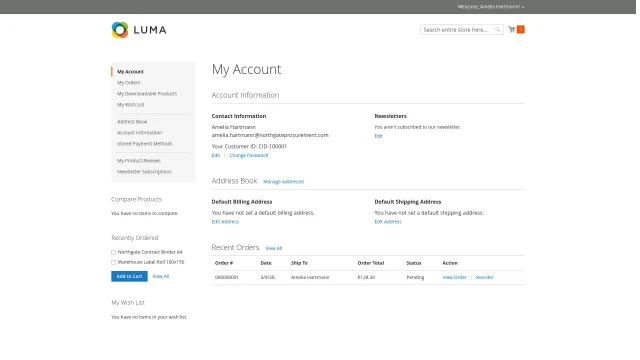The width and height of the screenshot is (640, 360).
Task: View Order 000000001
Action: 454,277
